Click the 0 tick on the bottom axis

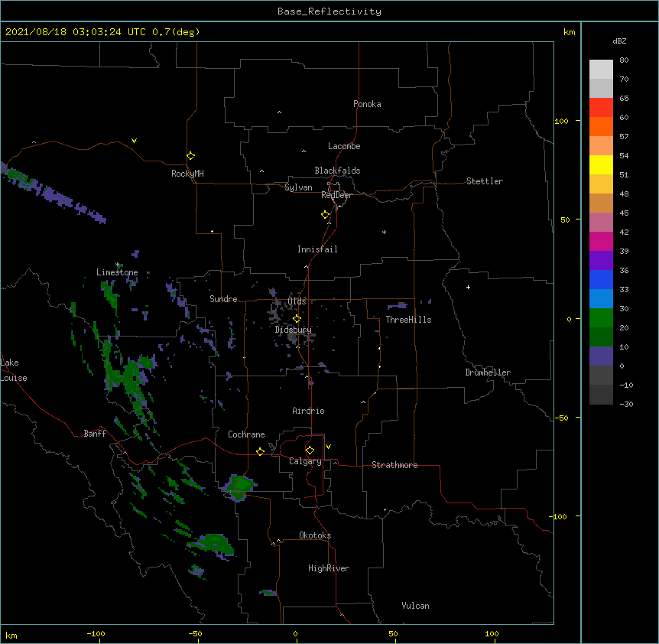(x=295, y=633)
